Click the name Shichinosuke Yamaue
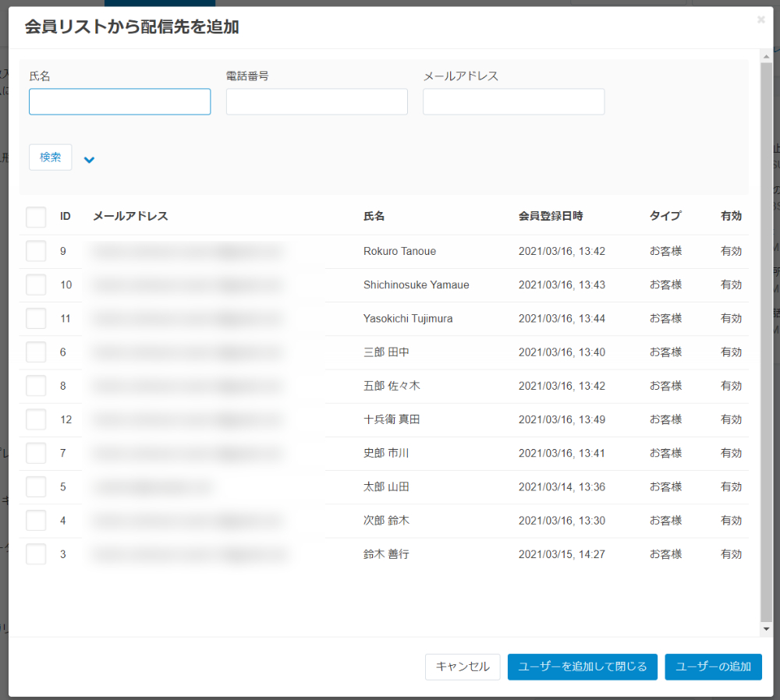Viewport: 780px width, 700px height. [416, 285]
